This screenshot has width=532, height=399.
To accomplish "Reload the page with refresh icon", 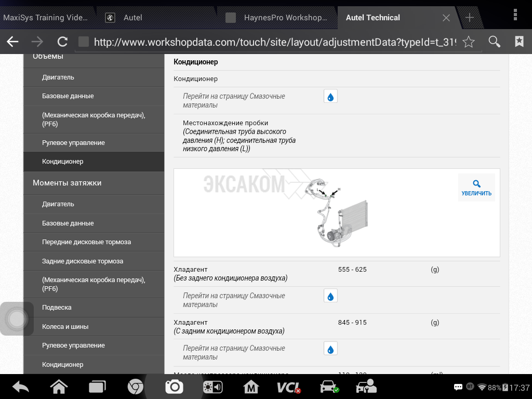I will [x=62, y=42].
